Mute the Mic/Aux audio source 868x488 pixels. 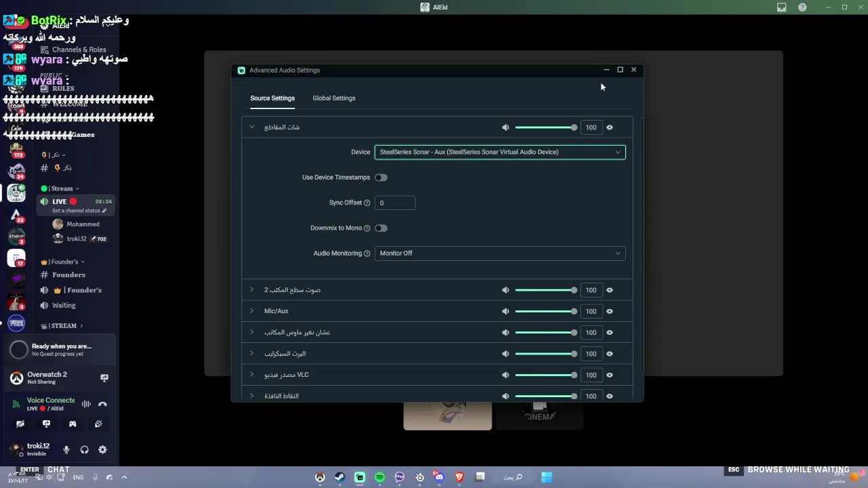(505, 311)
